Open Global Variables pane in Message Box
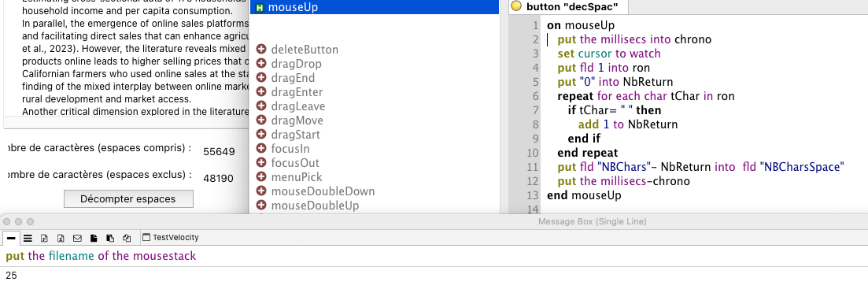The image size is (868, 289). [61, 238]
